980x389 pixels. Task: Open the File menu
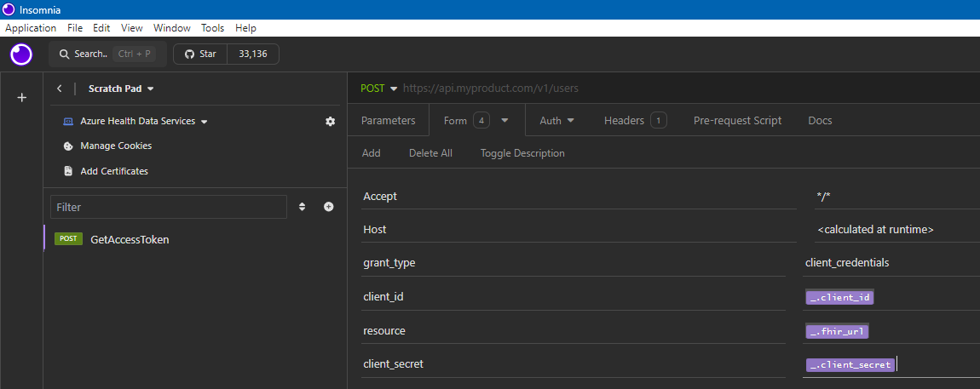(75, 28)
